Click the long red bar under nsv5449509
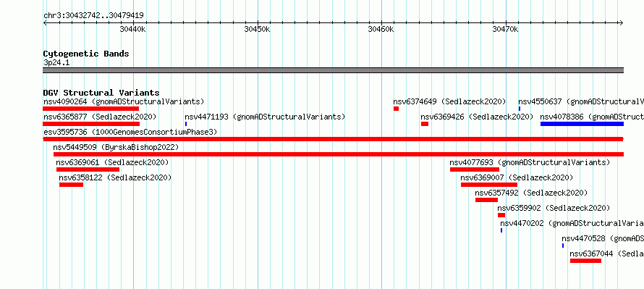Image resolution: width=644 pixels, height=289 pixels. tap(339, 154)
